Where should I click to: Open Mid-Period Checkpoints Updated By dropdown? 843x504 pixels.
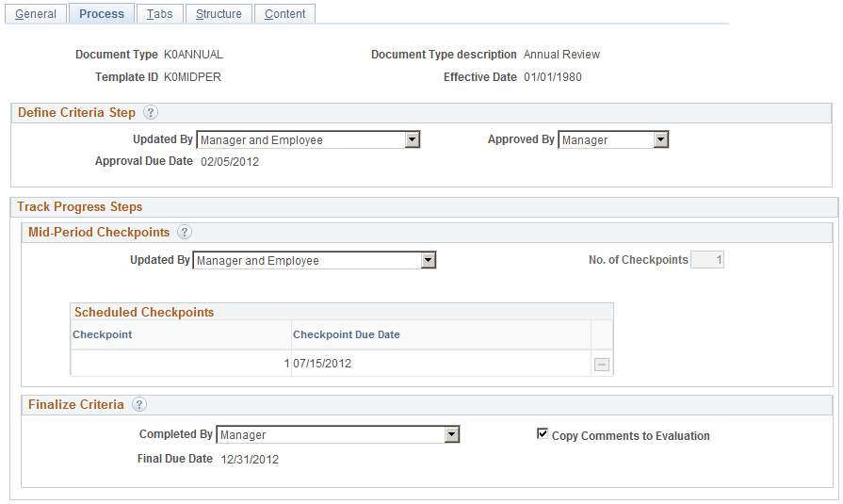point(315,260)
